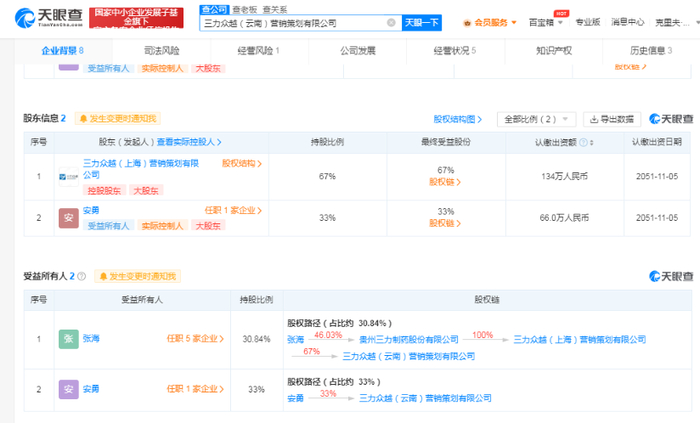This screenshot has height=423, width=700.
Task: Open the 股权结构图 link
Action: 458,119
